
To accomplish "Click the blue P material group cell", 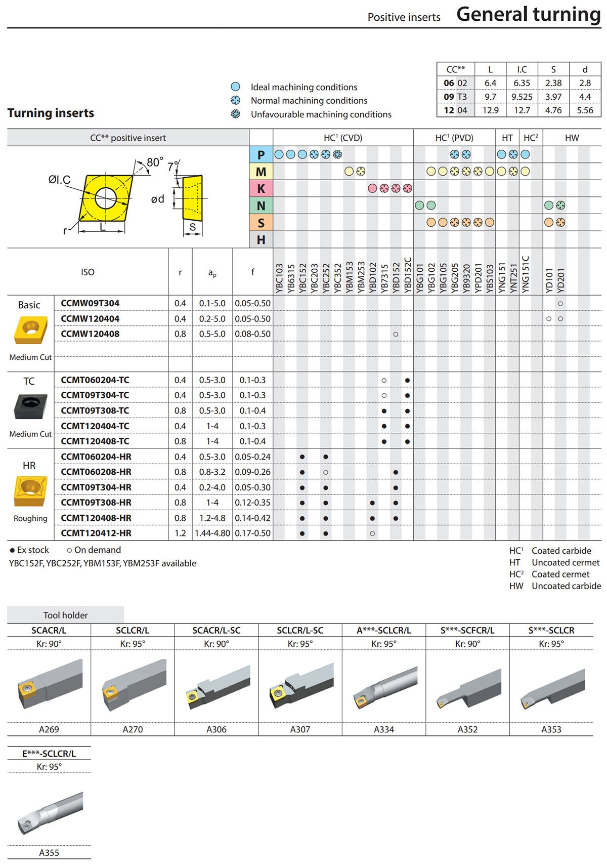I will point(261,155).
